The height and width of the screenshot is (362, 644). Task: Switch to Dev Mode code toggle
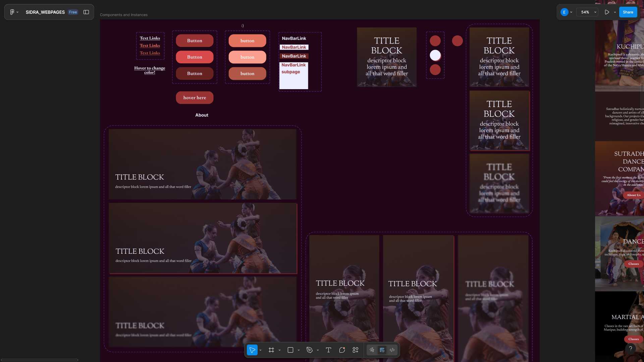[392, 350]
